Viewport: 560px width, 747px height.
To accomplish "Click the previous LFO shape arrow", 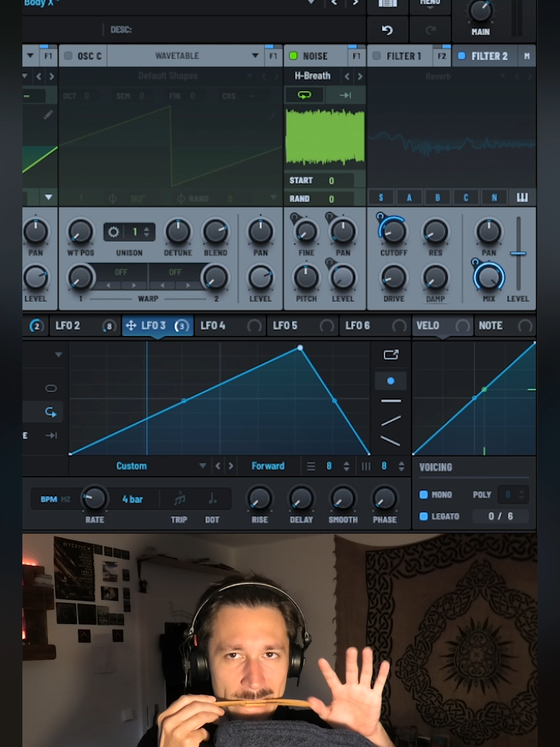I will (218, 466).
